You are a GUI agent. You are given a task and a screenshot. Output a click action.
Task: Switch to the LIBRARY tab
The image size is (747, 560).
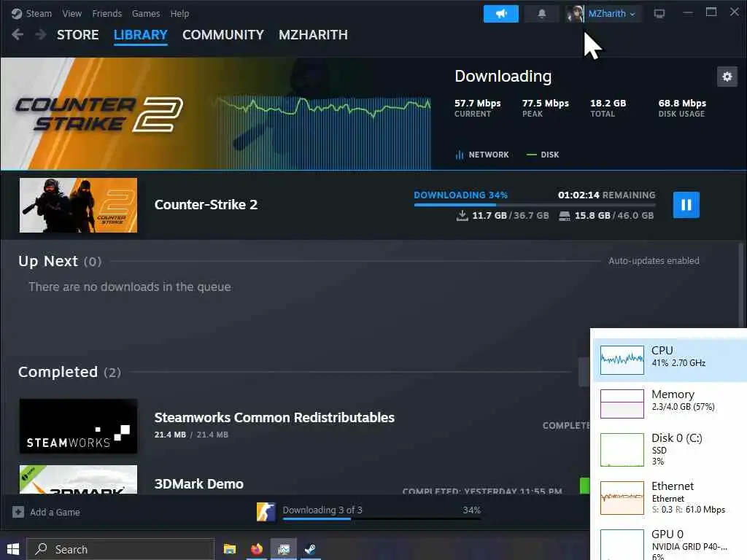(141, 35)
